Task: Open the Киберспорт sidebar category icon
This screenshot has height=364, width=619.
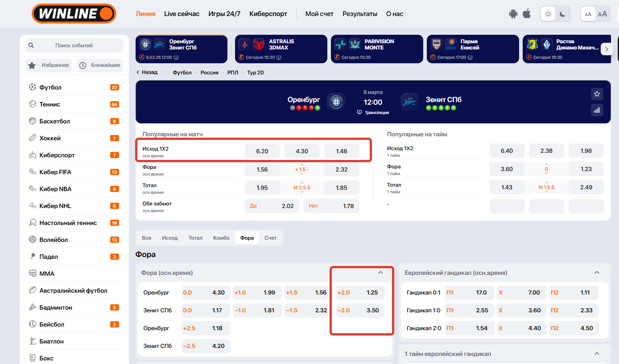Action: (x=33, y=155)
